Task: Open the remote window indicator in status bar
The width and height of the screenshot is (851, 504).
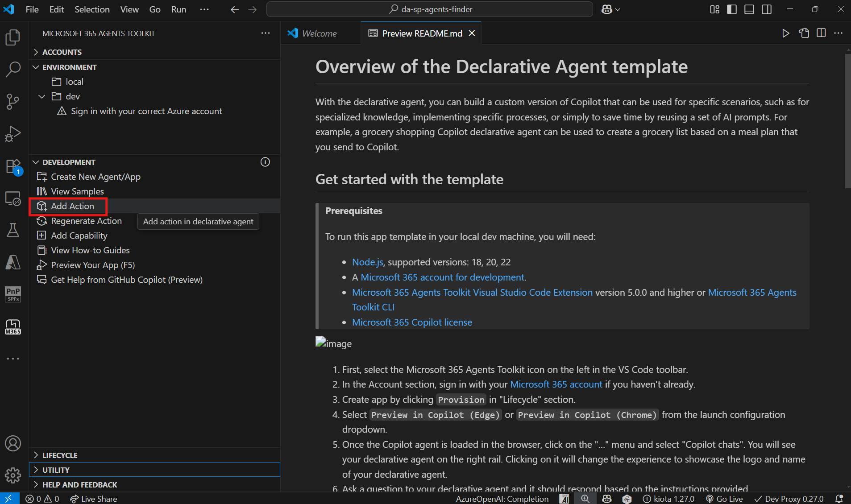Action: tap(9, 499)
